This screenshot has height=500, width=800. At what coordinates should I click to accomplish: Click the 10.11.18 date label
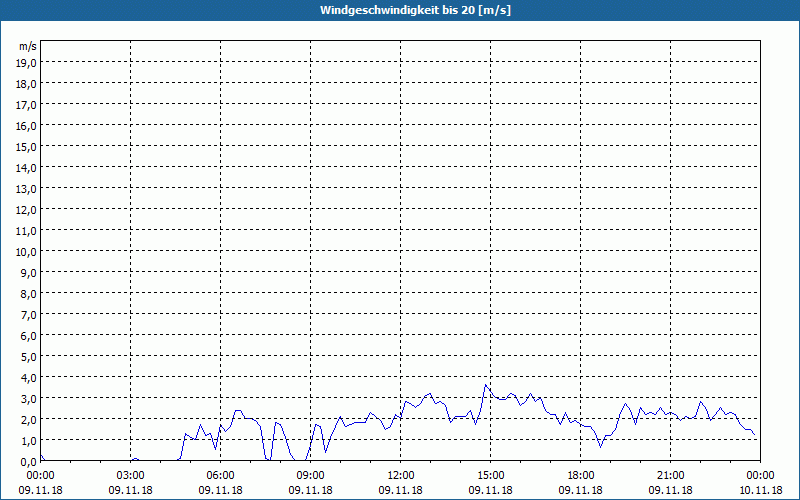click(760, 490)
